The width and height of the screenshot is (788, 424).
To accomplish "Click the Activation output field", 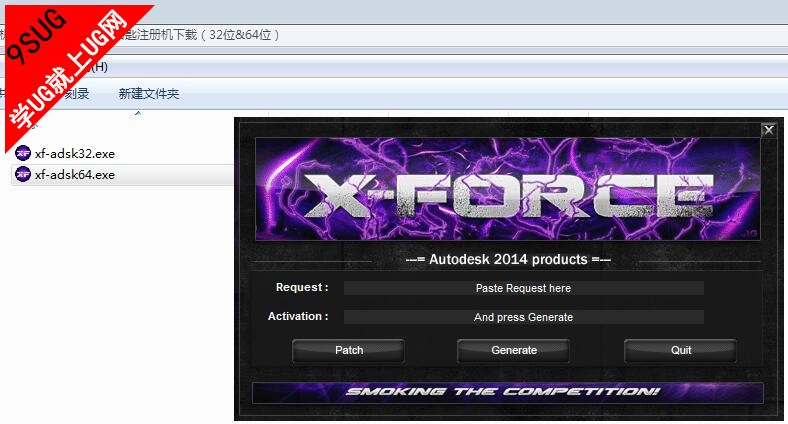I will point(523,317).
